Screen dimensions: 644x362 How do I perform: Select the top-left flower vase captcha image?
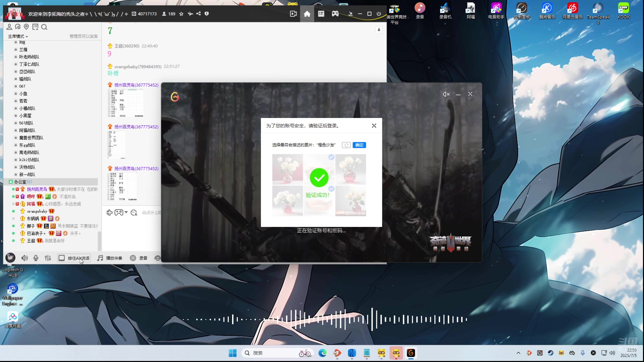point(287,169)
